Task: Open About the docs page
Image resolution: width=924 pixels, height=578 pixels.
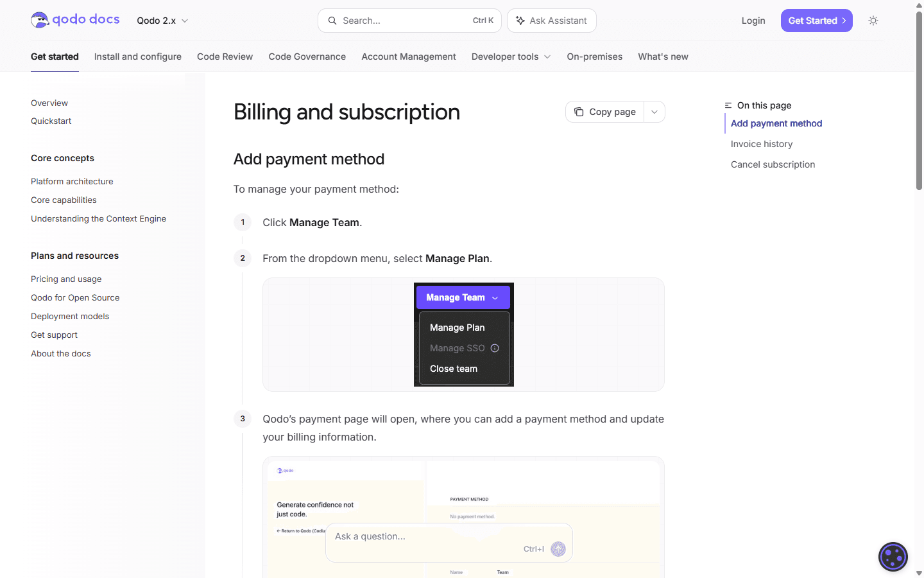Action: pyautogui.click(x=61, y=353)
